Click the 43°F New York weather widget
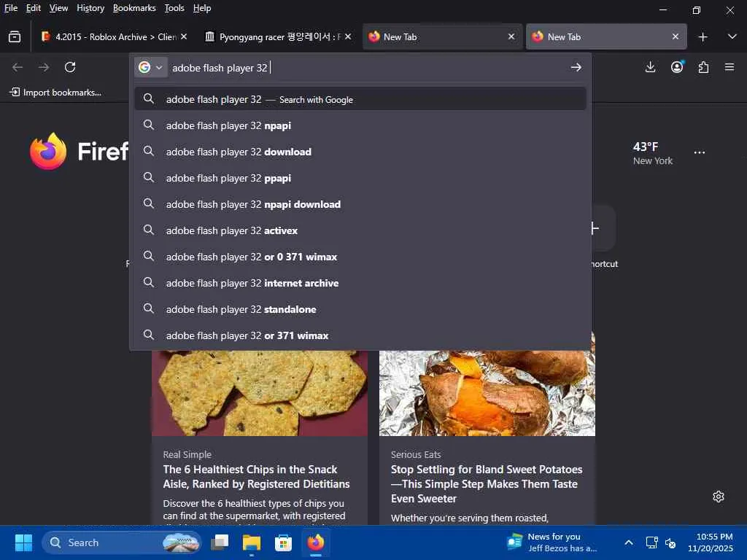 point(652,153)
